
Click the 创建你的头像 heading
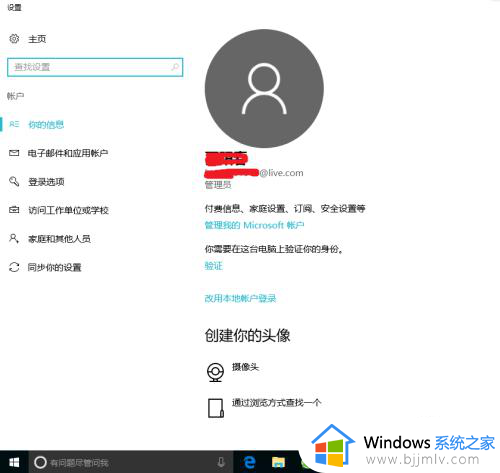247,335
